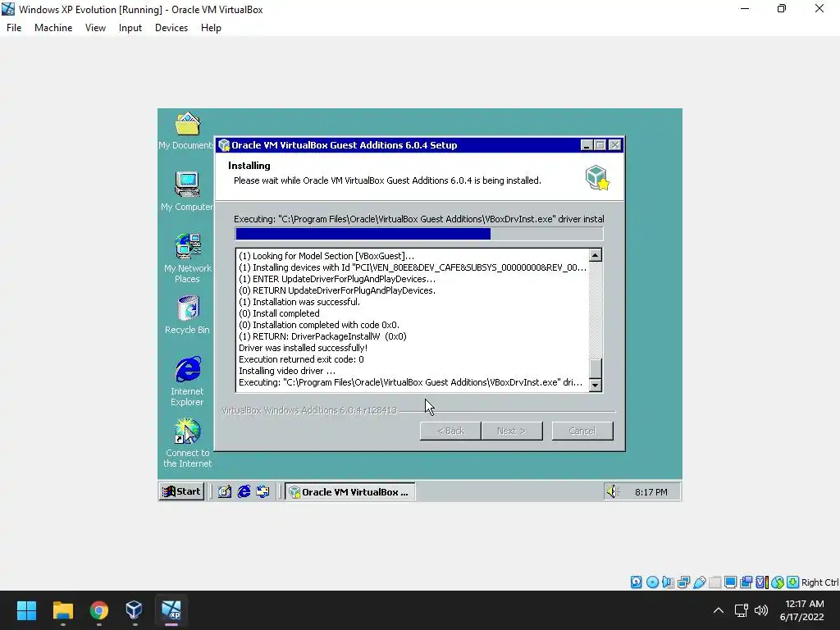The height and width of the screenshot is (630, 840).
Task: Open the audio status icon in VirtualBox
Action: click(x=668, y=582)
